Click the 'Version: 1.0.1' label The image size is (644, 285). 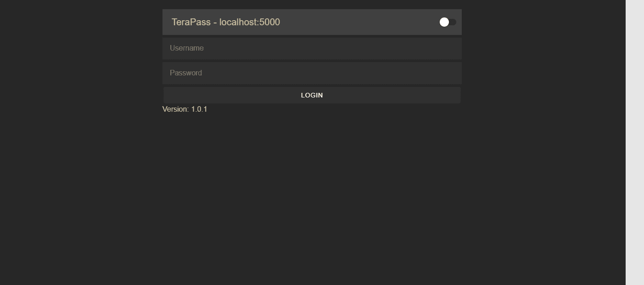185,109
